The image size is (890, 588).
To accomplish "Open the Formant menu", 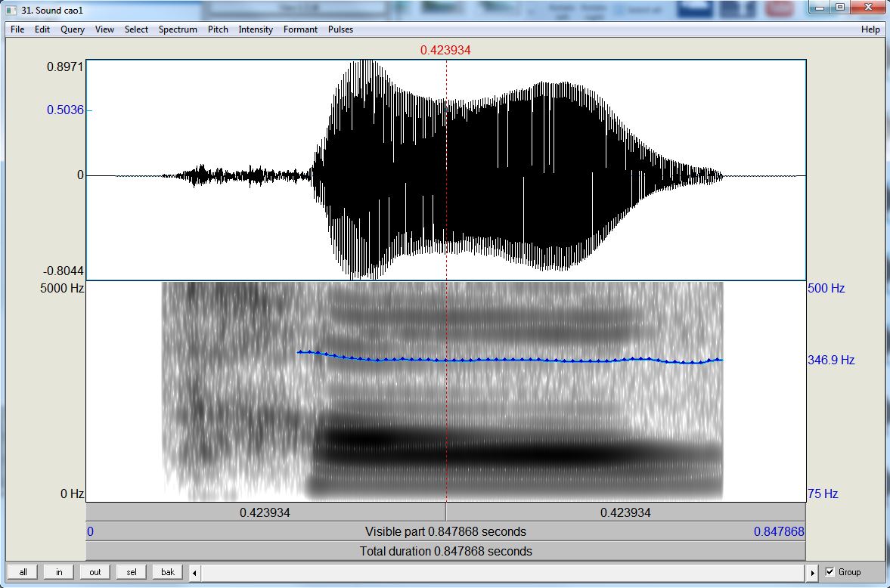I will tap(300, 29).
